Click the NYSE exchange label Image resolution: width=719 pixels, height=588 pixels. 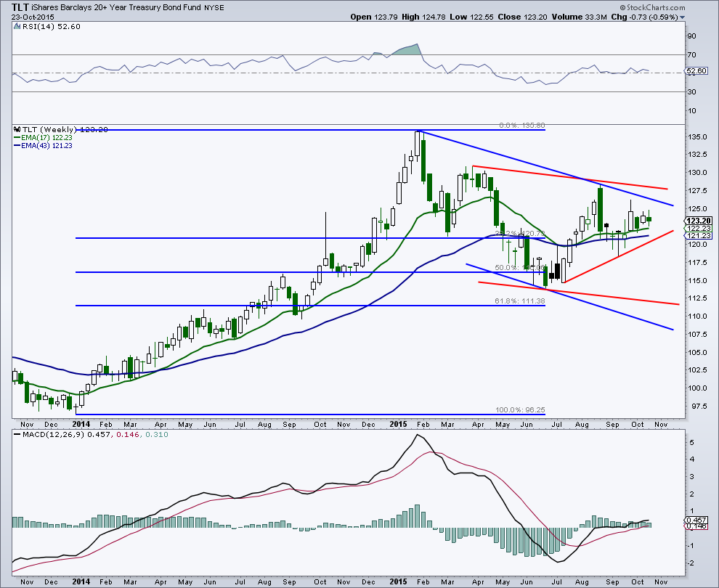pos(214,8)
